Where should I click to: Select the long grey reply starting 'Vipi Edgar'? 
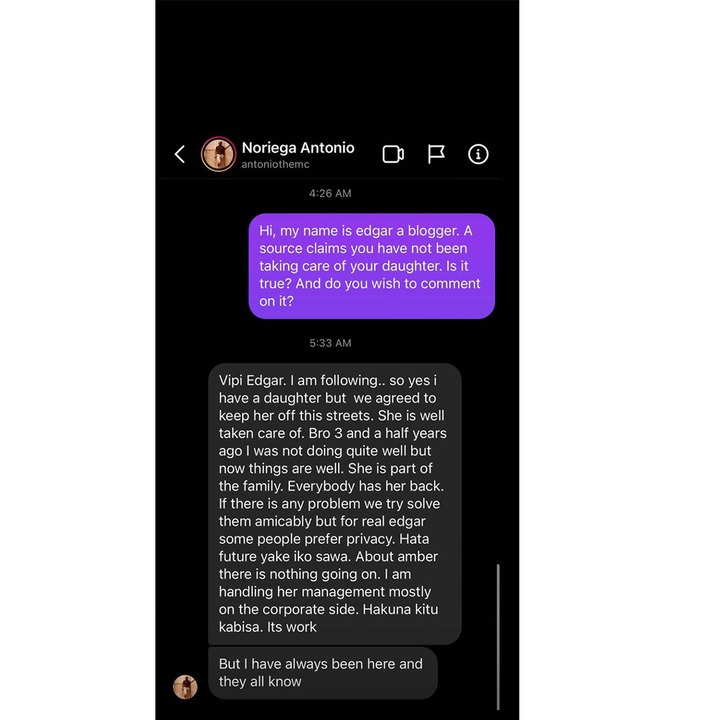[335, 504]
